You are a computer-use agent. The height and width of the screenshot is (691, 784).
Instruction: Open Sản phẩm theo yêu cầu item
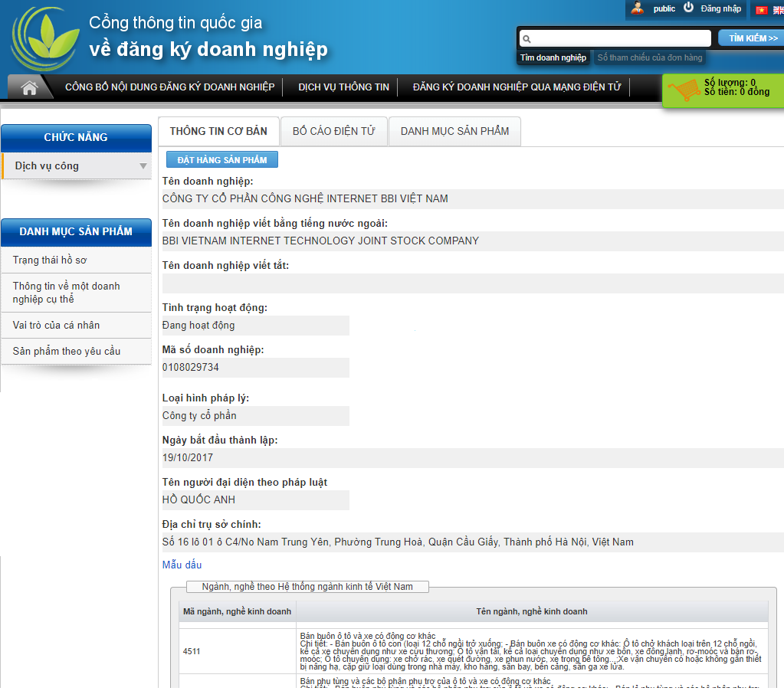pyautogui.click(x=76, y=352)
